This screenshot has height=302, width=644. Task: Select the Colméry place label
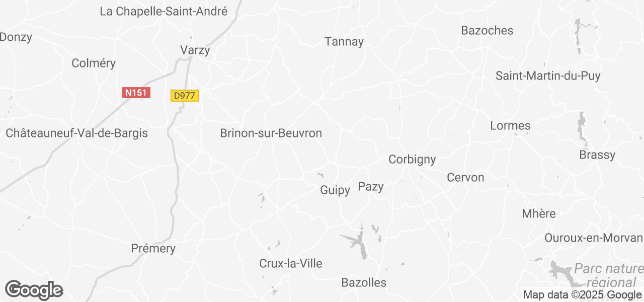pos(94,63)
